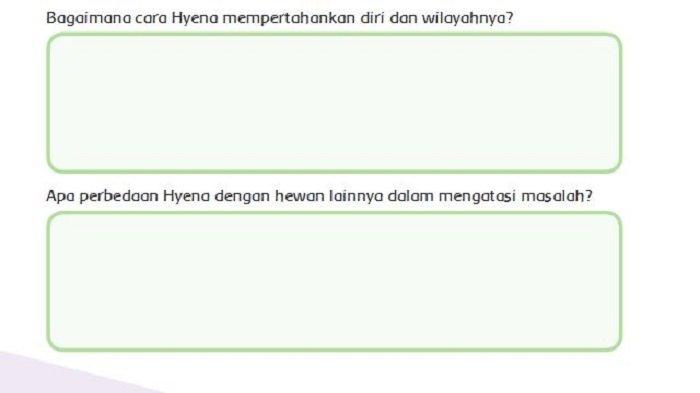Click the word dalam in the second question
This screenshot has height=393, width=700.
(x=410, y=196)
